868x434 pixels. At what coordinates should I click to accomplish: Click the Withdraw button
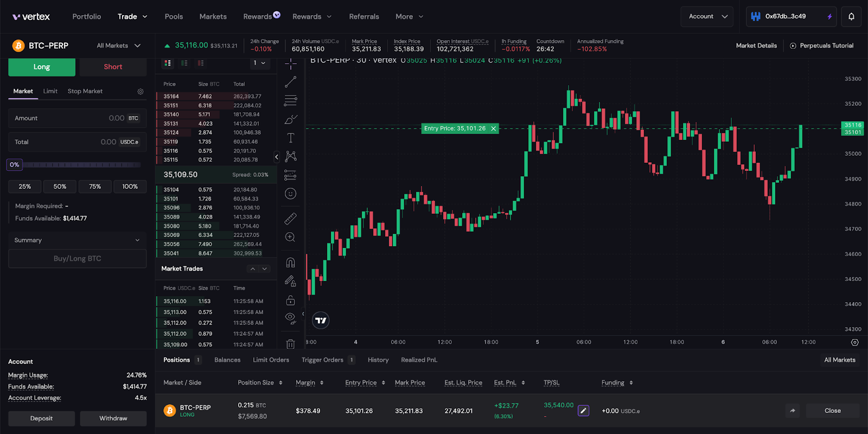tap(113, 419)
